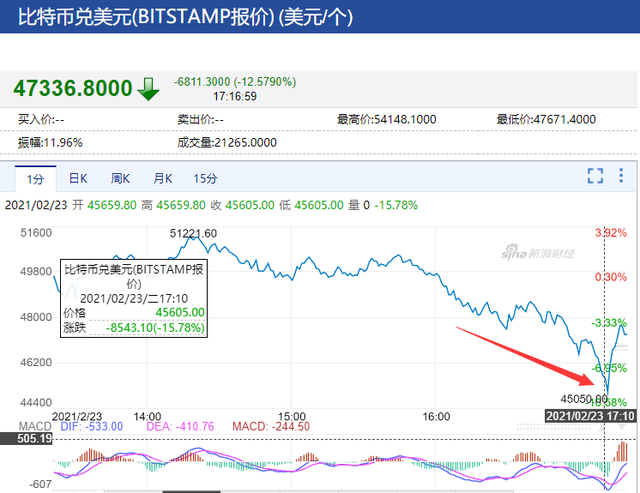Click the 成交量 21265.0000 value
This screenshot has height=493, width=640.
[227, 143]
